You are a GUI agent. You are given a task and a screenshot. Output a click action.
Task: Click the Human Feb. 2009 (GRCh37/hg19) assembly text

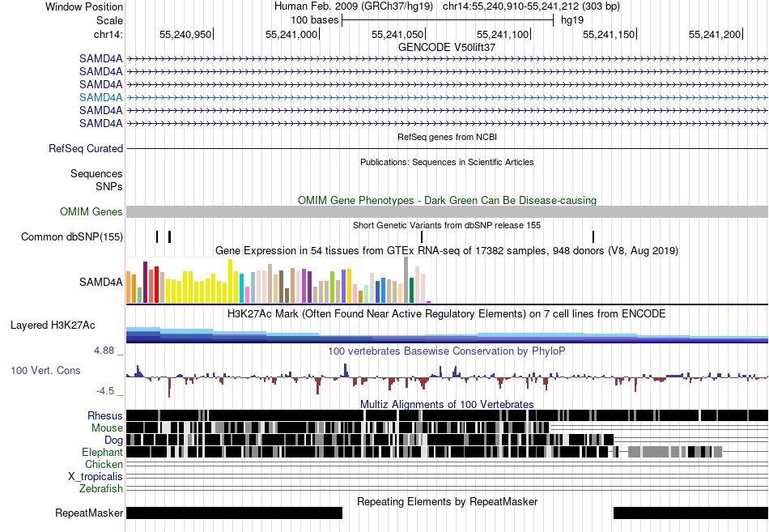pos(354,6)
